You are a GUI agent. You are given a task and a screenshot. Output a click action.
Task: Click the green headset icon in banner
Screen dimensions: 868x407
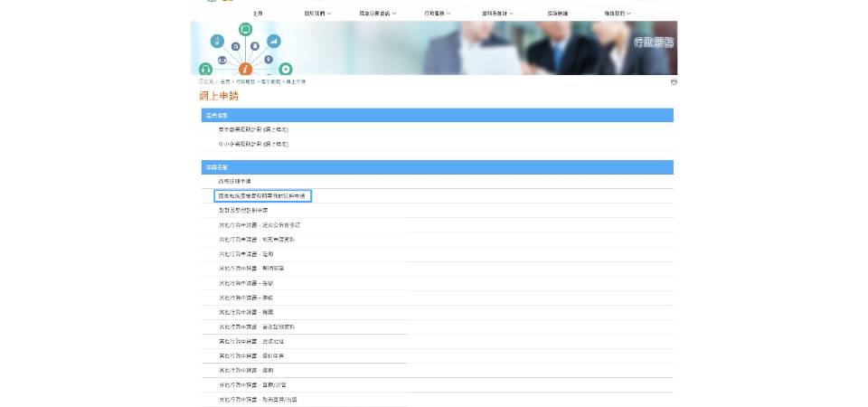(x=205, y=69)
